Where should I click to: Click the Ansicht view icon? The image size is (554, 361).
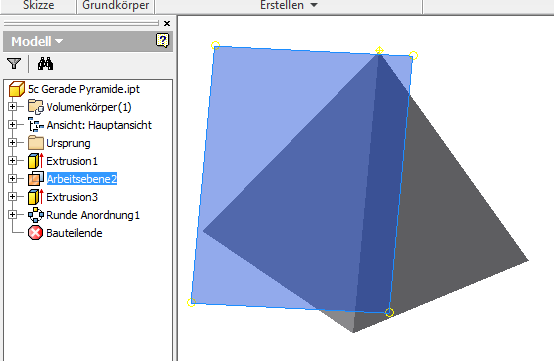click(x=36, y=125)
